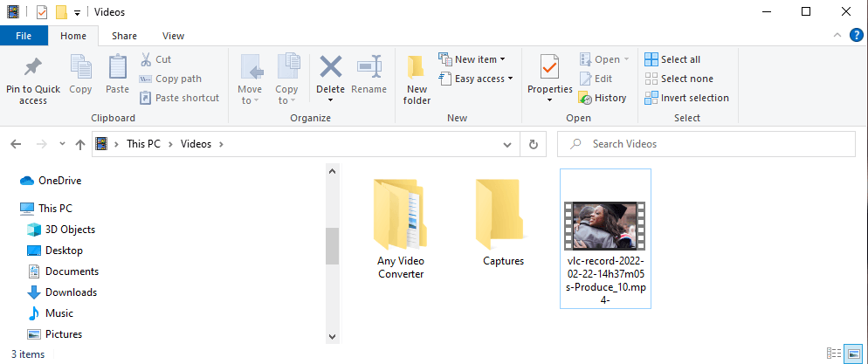Go up one folder level
Image resolution: width=868 pixels, height=364 pixels.
(80, 144)
